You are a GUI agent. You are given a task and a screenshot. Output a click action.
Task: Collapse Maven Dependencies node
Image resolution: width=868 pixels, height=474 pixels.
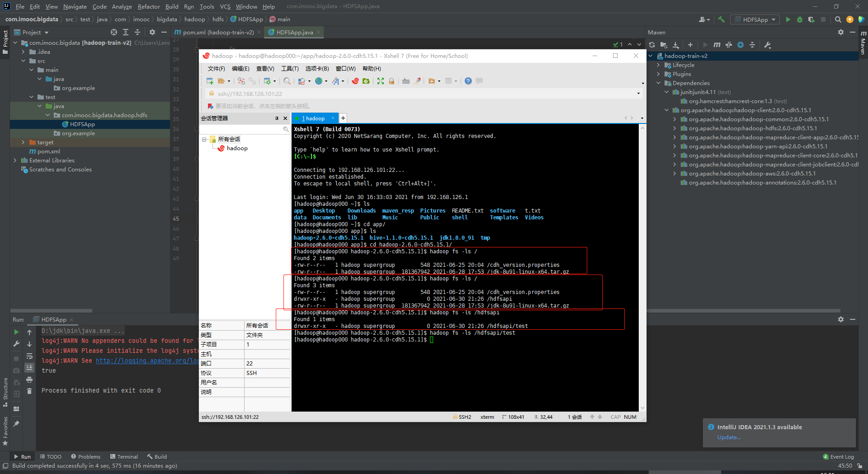(659, 83)
